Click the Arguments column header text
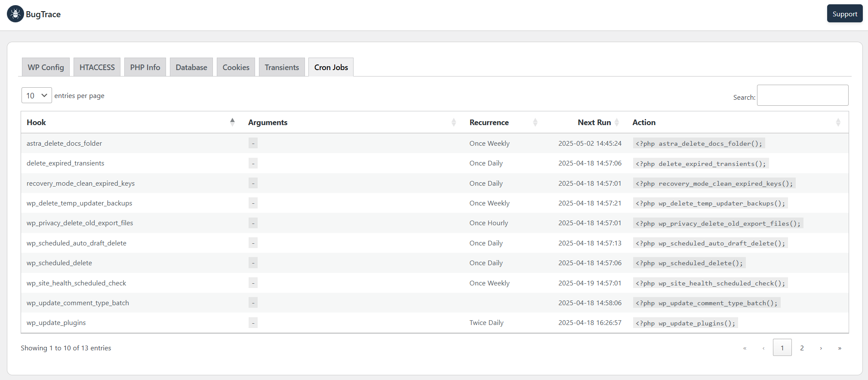This screenshot has height=380, width=868. (268, 123)
